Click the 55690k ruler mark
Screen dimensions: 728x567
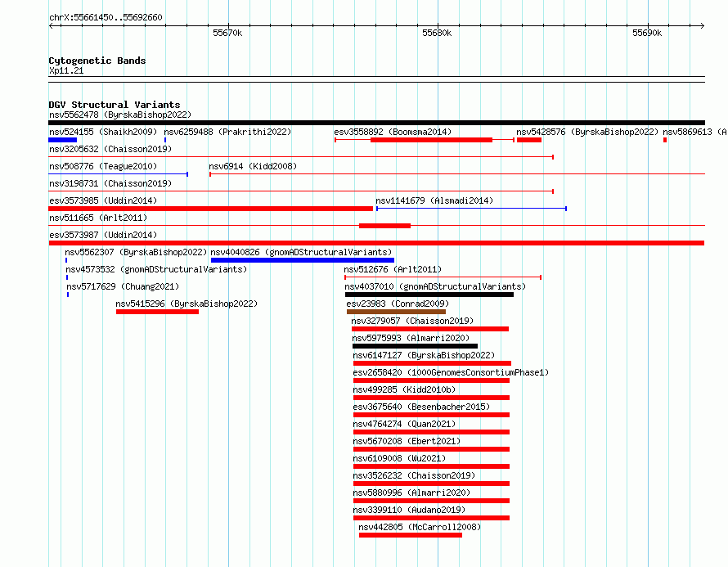647,33
